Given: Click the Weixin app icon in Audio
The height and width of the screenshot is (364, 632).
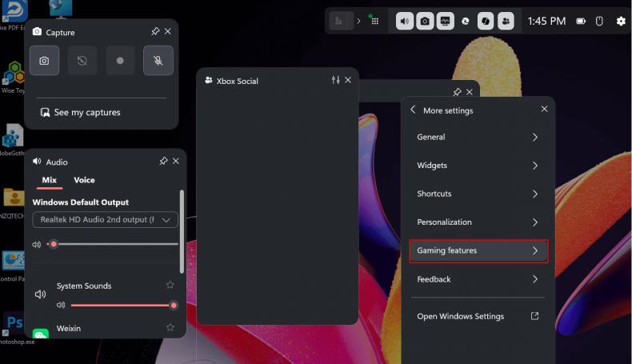Looking at the screenshot, I should 40,334.
